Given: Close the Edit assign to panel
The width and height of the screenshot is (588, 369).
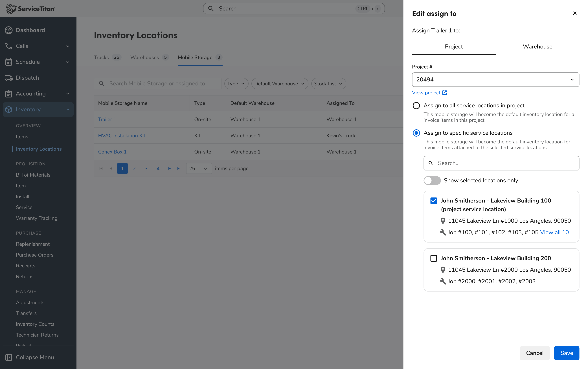Looking at the screenshot, I should tap(575, 13).
